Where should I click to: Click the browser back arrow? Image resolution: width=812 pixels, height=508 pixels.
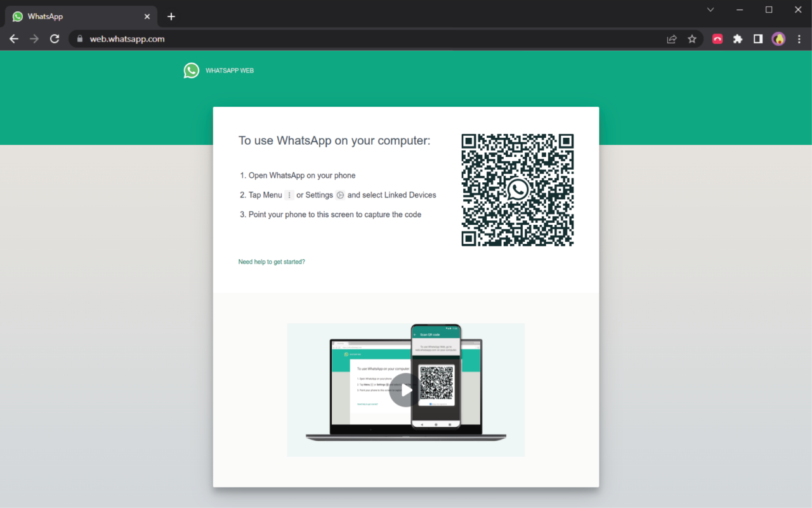(14, 39)
